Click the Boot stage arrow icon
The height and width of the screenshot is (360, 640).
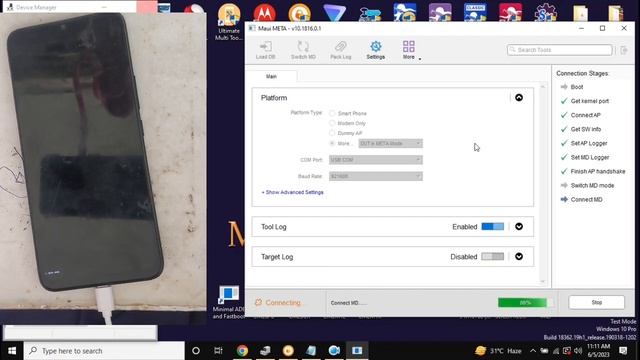pos(564,87)
